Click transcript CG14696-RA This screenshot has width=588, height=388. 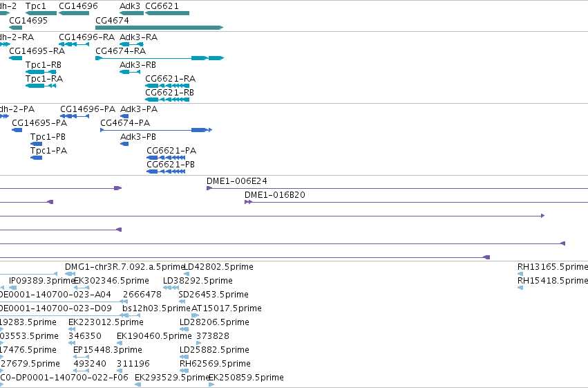tap(86, 37)
